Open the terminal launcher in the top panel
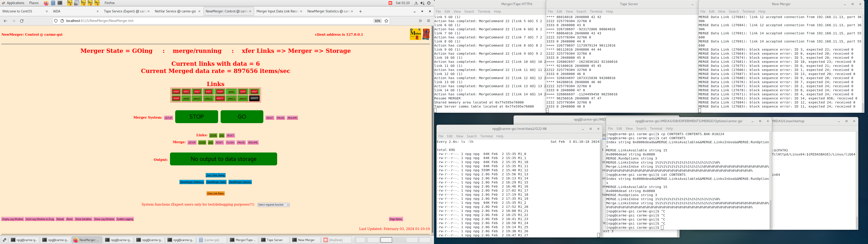Image resolution: width=868 pixels, height=244 pixels. tap(60, 3)
